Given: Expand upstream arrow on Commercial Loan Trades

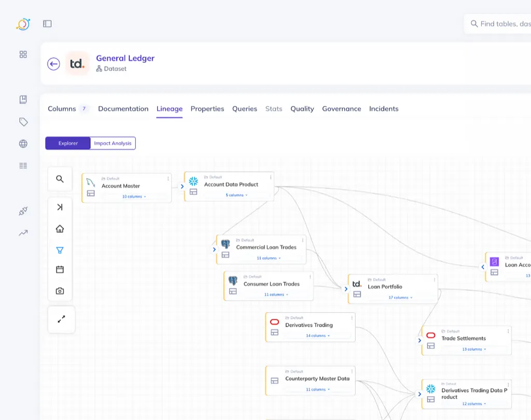Looking at the screenshot, I should click(x=214, y=249).
